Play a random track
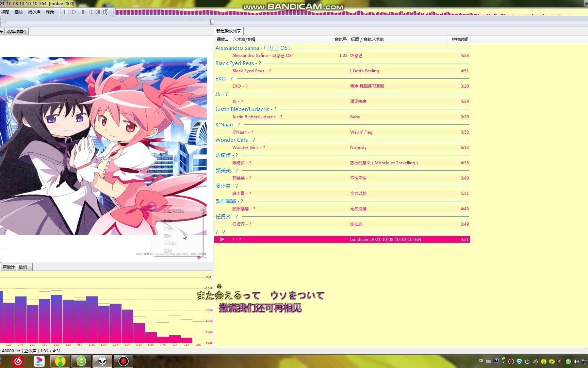 point(106,12)
